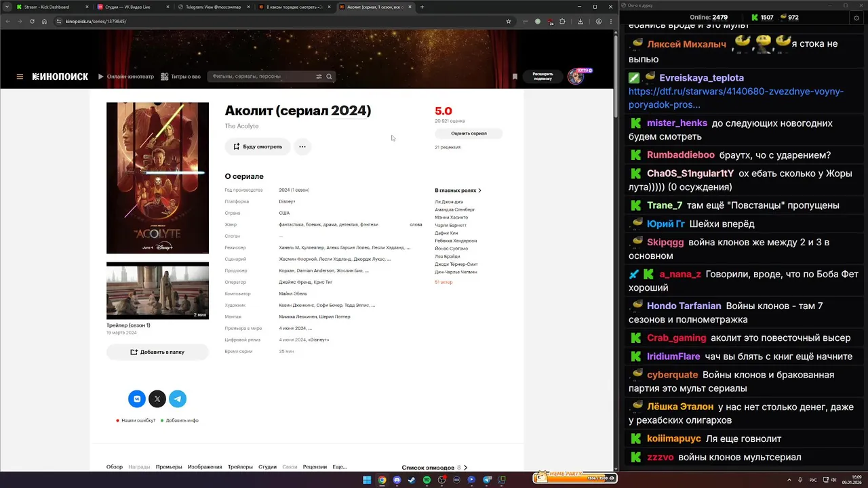Click Нашли ошибку? link
Image resolution: width=868 pixels, height=488 pixels.
(138, 420)
